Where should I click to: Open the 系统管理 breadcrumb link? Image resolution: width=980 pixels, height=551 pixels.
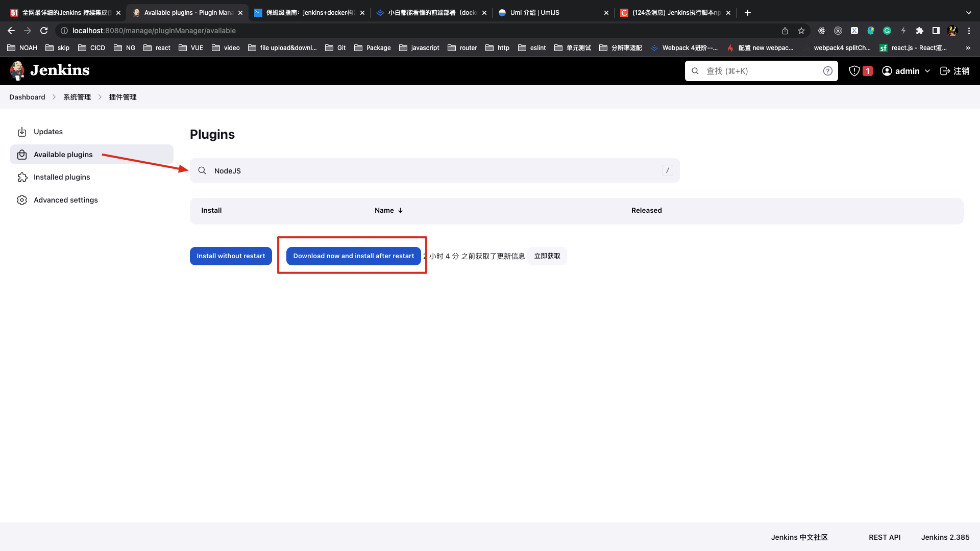click(77, 97)
